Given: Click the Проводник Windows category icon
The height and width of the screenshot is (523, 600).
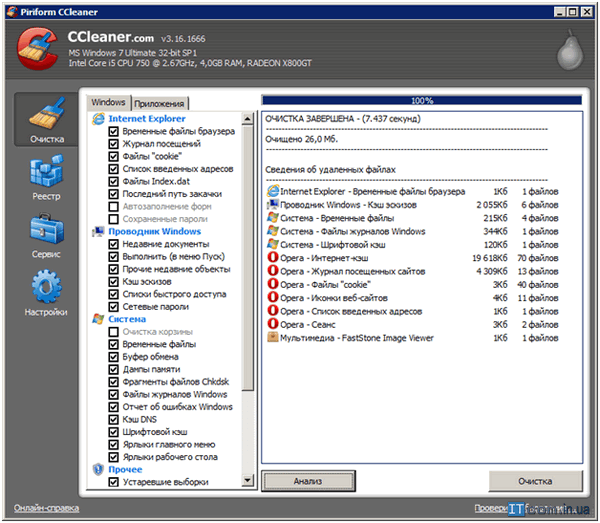Looking at the screenshot, I should click(x=98, y=231).
